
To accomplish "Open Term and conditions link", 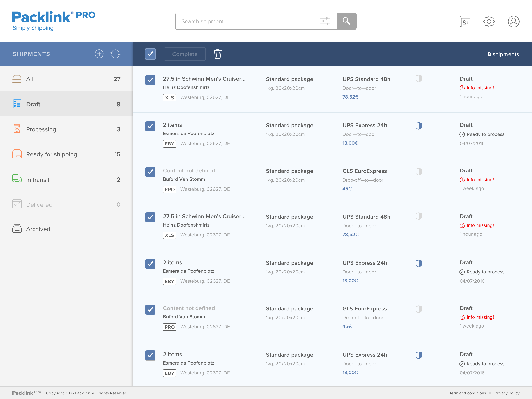I will [467, 393].
